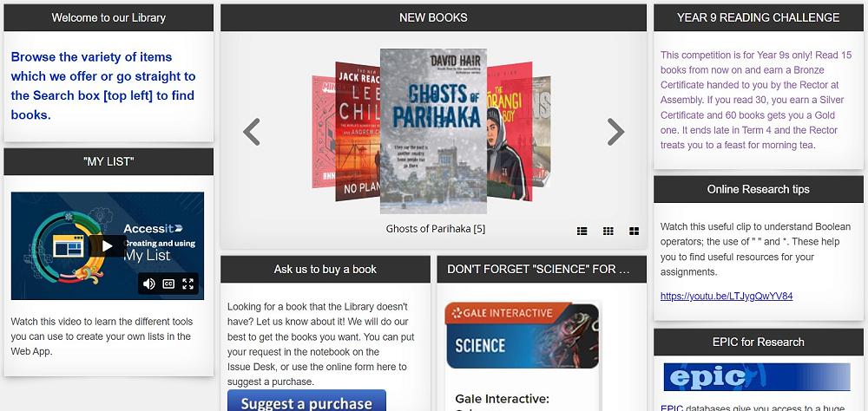
Task: Select the Ghosts of Parihaka [5] caption
Action: (x=436, y=228)
